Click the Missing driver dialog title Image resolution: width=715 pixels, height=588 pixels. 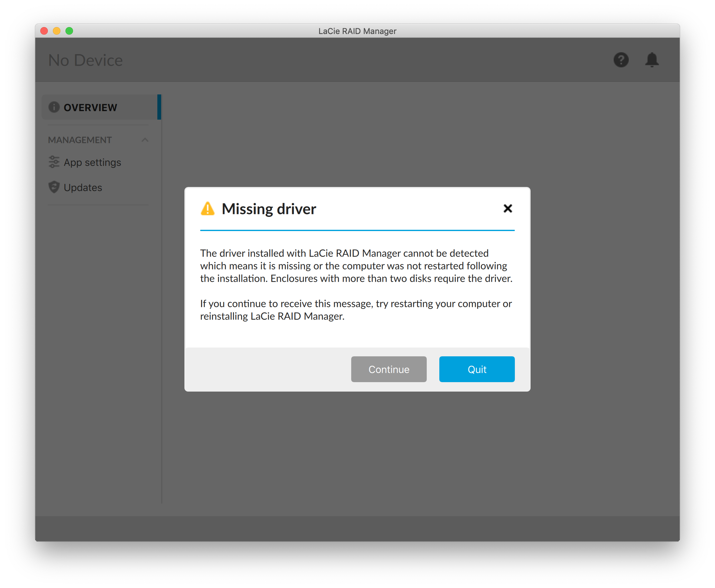269,209
